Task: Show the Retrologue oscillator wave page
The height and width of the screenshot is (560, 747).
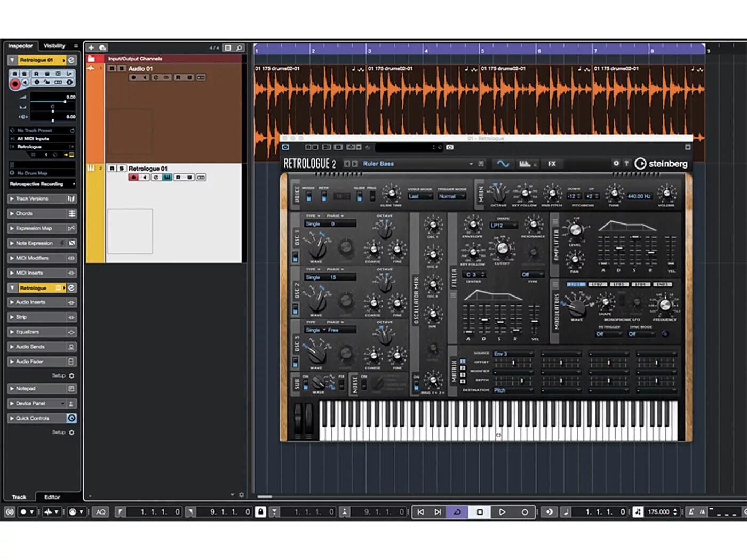Action: (x=503, y=164)
